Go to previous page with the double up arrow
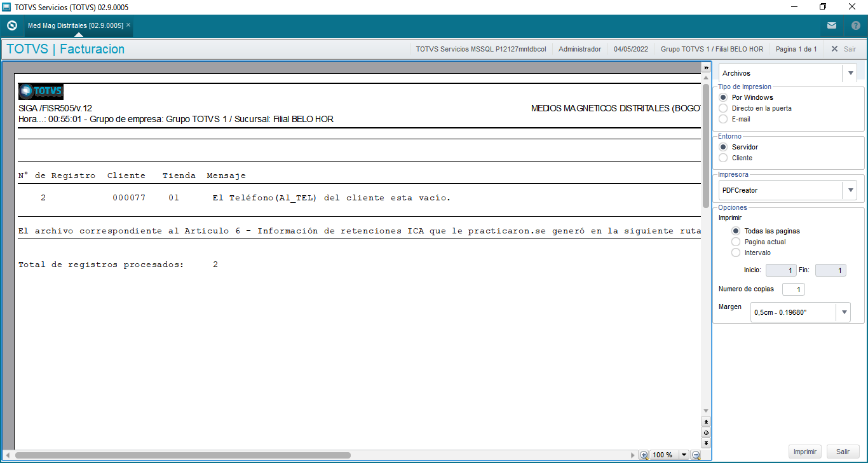This screenshot has height=463, width=868. (706, 421)
